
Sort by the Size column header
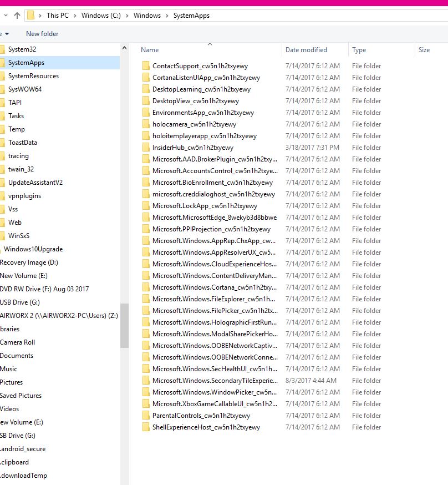[424, 50]
